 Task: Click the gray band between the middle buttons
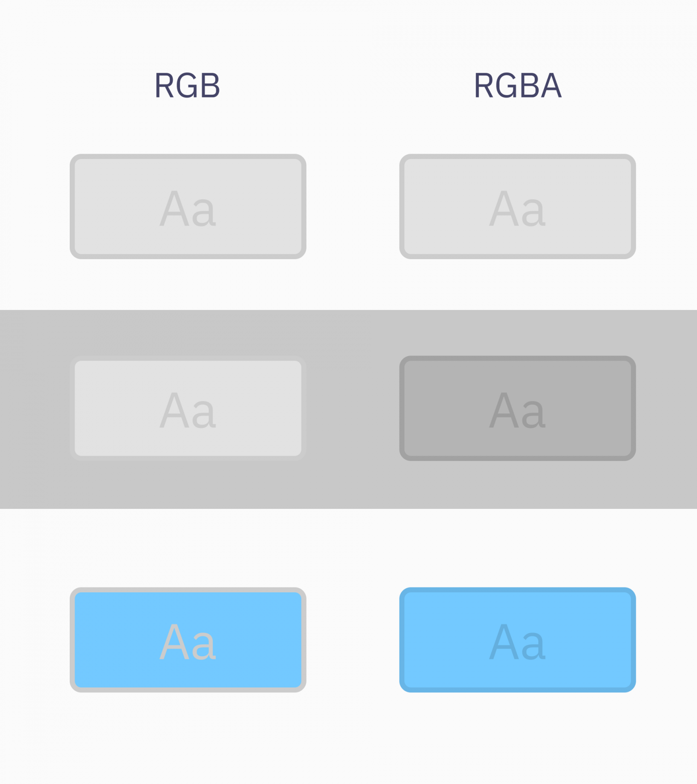coord(353,409)
